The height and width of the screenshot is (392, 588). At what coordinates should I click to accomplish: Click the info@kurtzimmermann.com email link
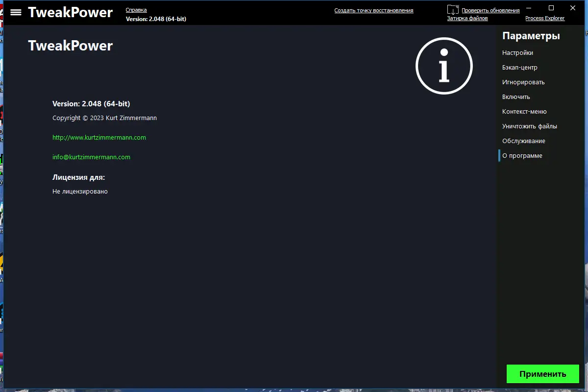pos(91,157)
